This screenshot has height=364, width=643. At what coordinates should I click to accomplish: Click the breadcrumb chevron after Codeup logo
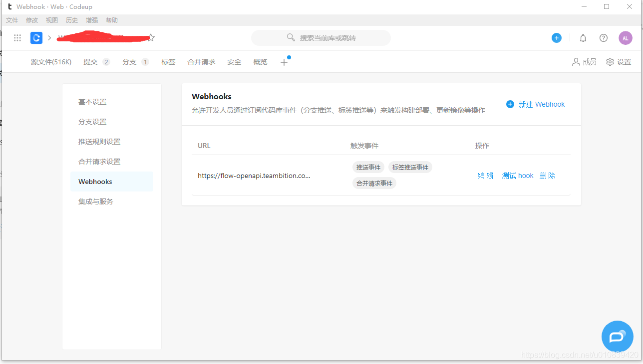(49, 38)
